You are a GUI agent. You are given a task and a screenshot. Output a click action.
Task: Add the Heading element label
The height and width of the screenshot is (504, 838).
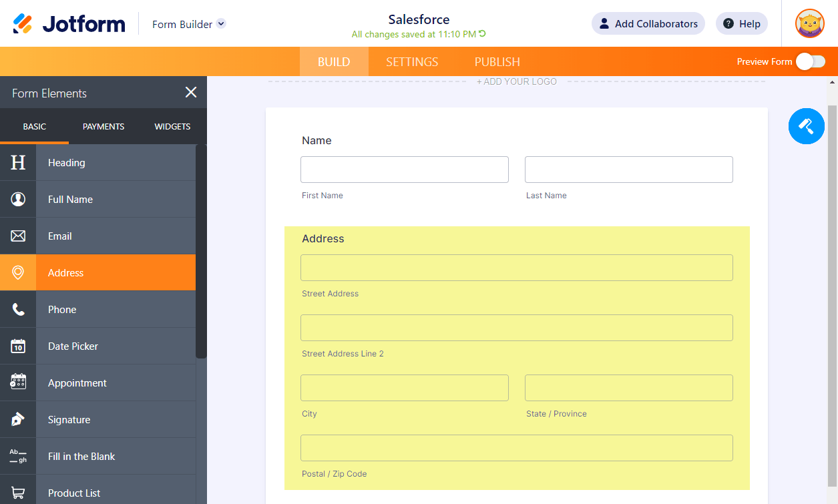coord(67,162)
